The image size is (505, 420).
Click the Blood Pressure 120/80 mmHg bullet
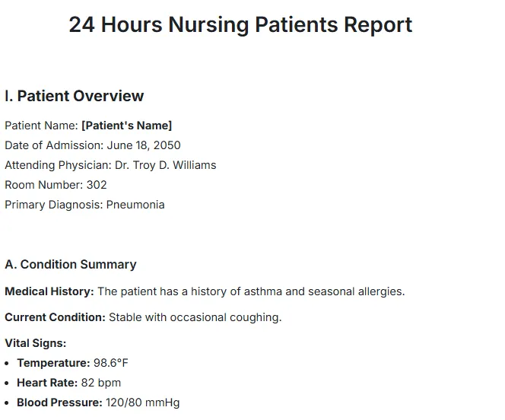click(98, 402)
